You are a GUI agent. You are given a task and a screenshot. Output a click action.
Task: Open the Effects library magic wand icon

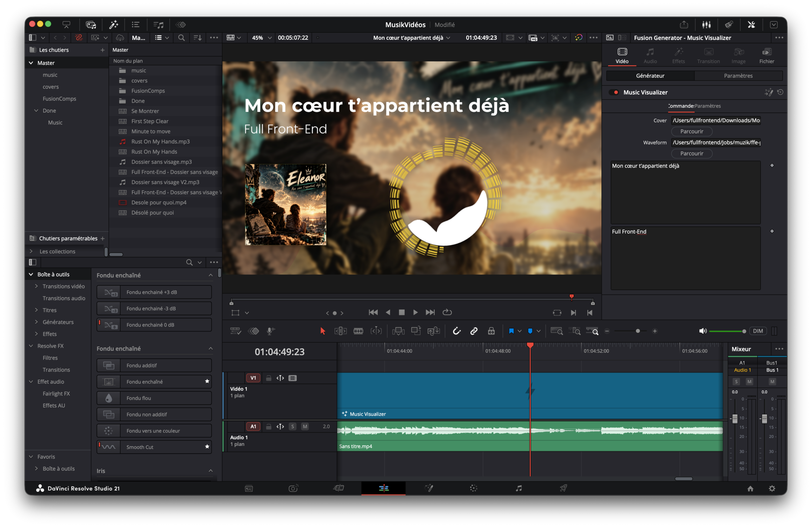click(x=113, y=24)
